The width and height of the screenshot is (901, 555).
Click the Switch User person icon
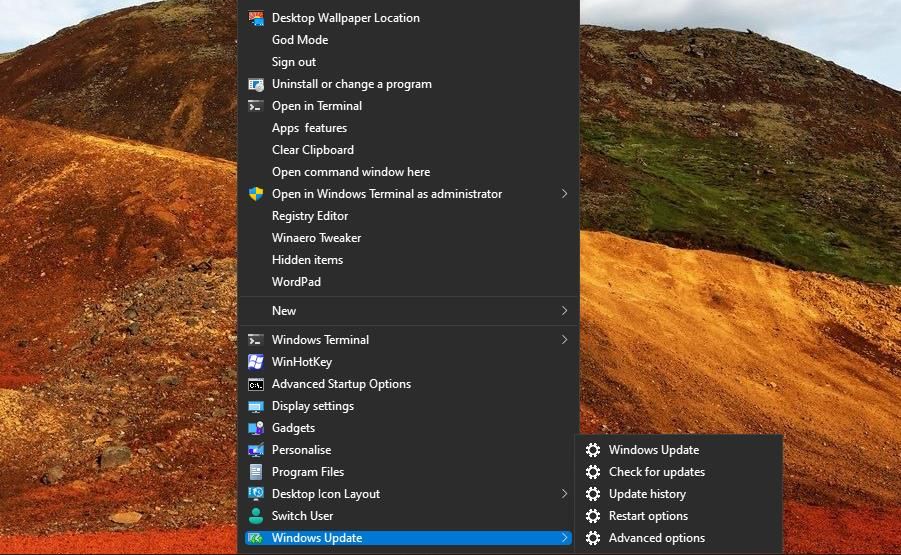[256, 516]
